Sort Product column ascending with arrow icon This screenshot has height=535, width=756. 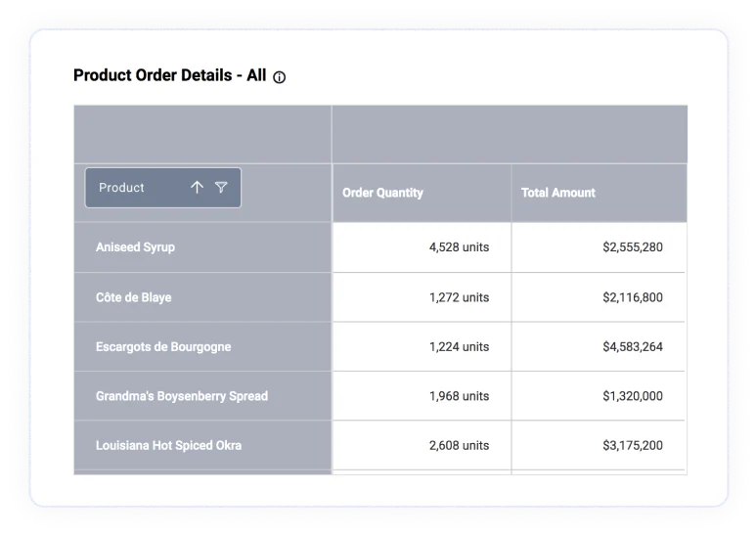[197, 187]
